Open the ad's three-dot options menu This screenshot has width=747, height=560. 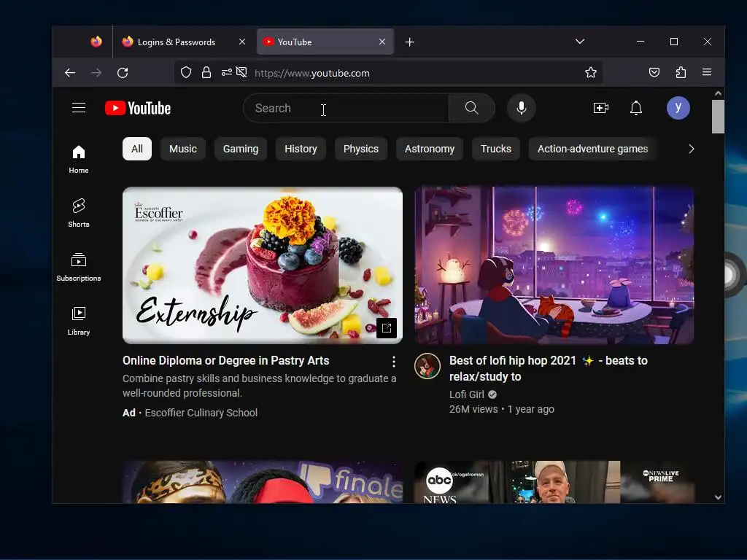(393, 362)
